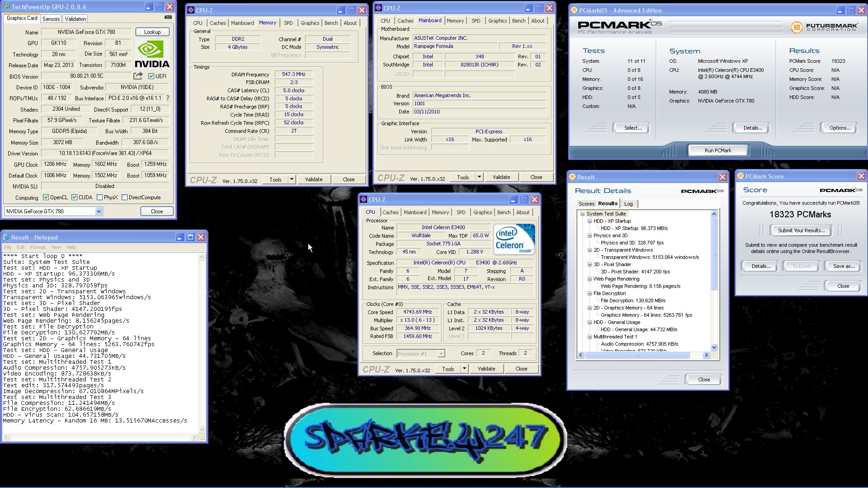Toggle the UEFI checkbox in GPU-Z

click(151, 76)
